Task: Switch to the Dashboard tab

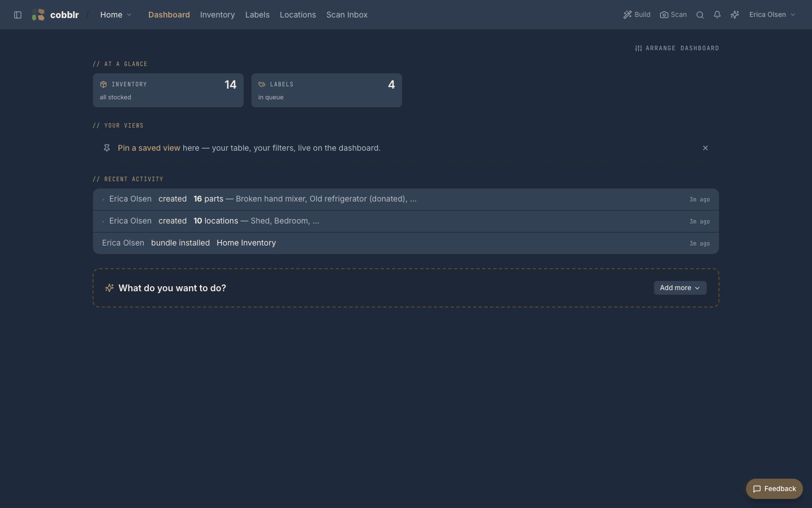Action: 169,15
